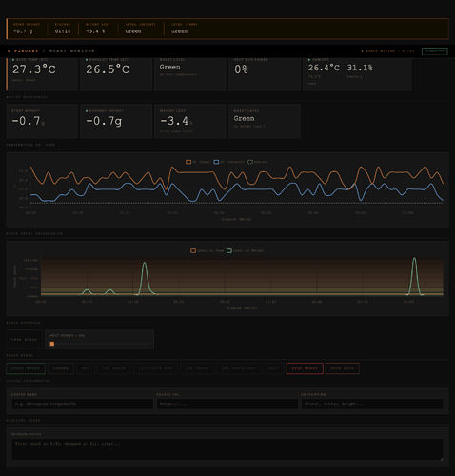Click the Source URL input field

(227, 404)
